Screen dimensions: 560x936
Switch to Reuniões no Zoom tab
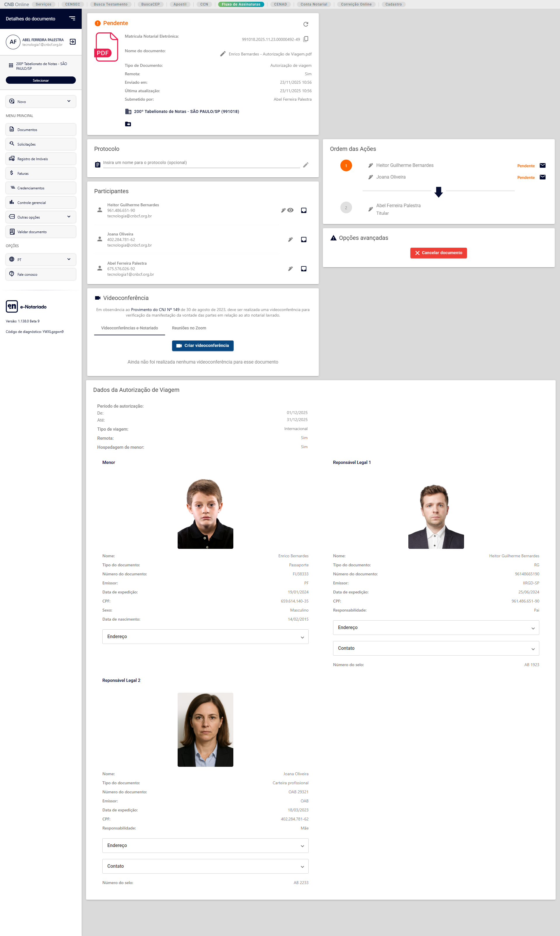(189, 328)
